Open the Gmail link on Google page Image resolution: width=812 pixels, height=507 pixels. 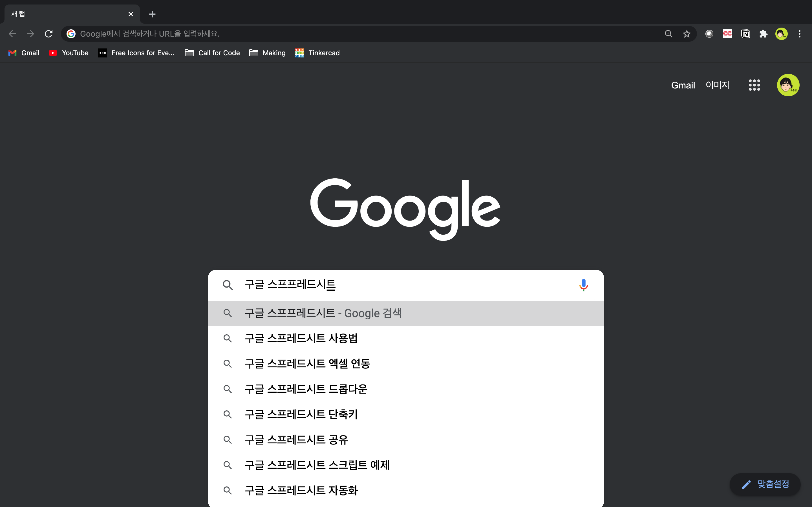click(x=683, y=85)
